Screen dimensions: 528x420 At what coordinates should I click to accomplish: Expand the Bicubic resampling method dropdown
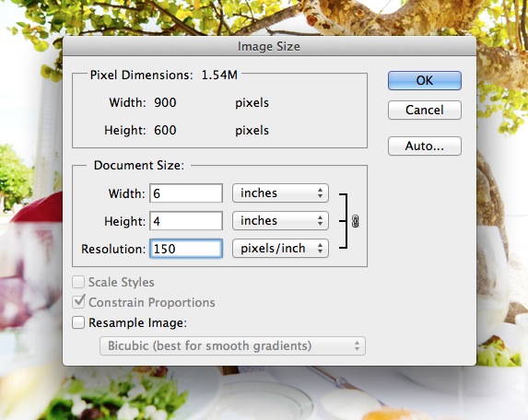[233, 345]
